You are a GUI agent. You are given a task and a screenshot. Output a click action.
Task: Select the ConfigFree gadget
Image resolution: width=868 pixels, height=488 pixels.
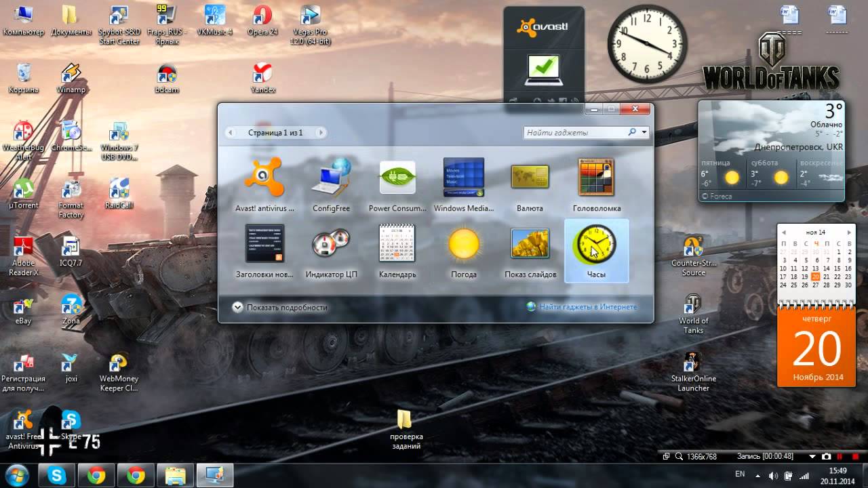[331, 185]
